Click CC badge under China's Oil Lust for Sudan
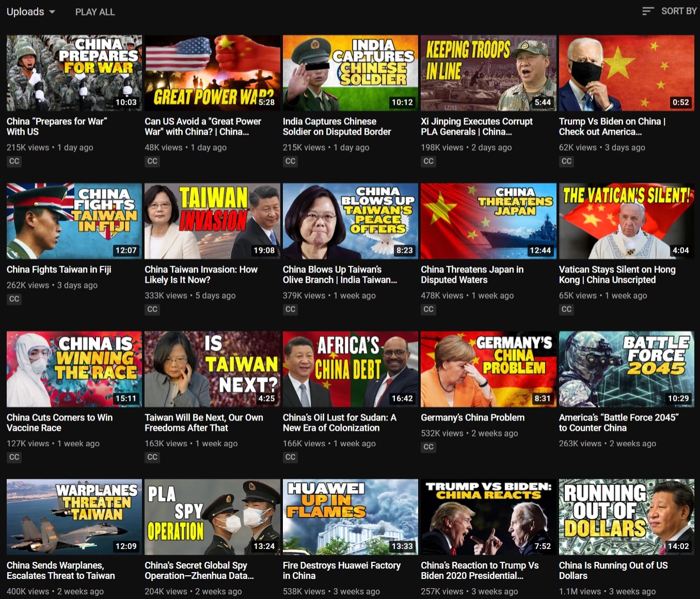Screen dimensions: 700x599 point(291,457)
